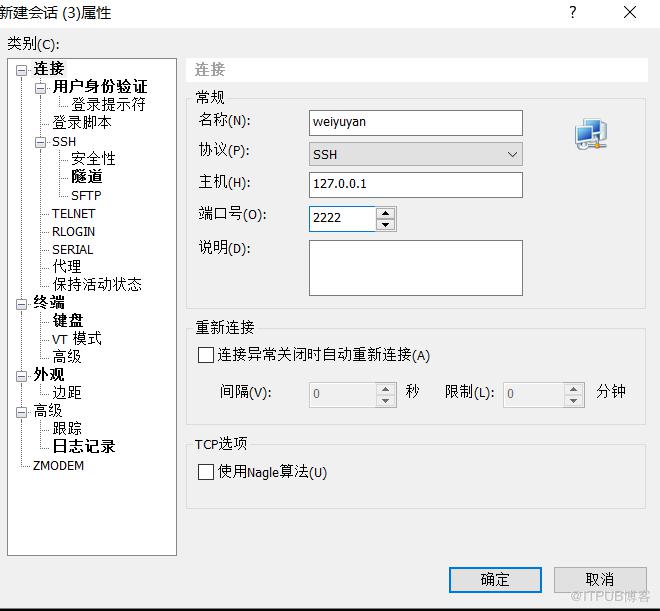Screen dimensions: 660x611
Task: Click the 说明 description text area
Action: pos(415,268)
